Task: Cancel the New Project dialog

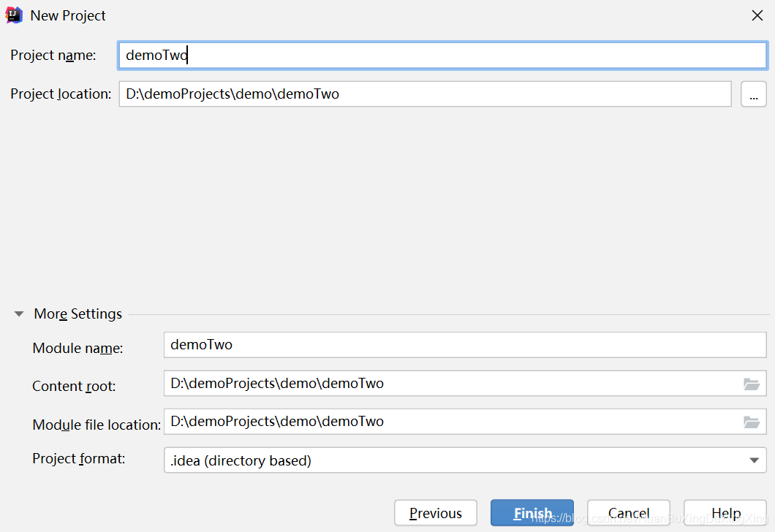Action: 628,513
